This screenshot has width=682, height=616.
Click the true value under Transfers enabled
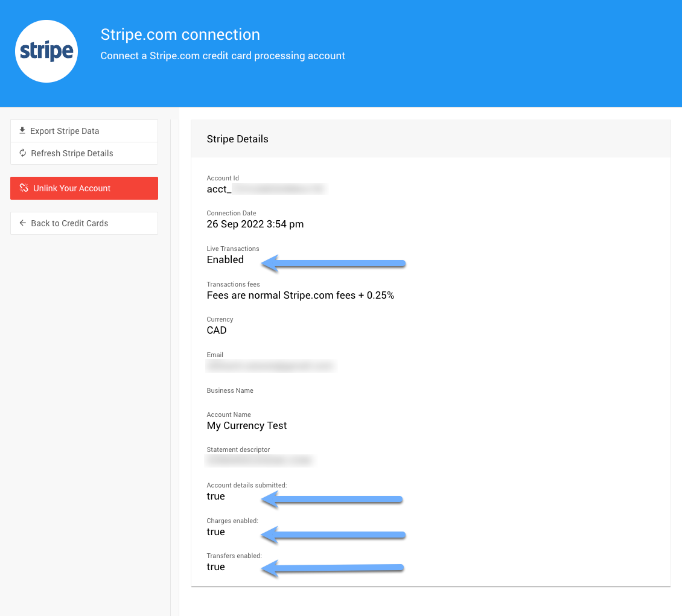(x=215, y=567)
